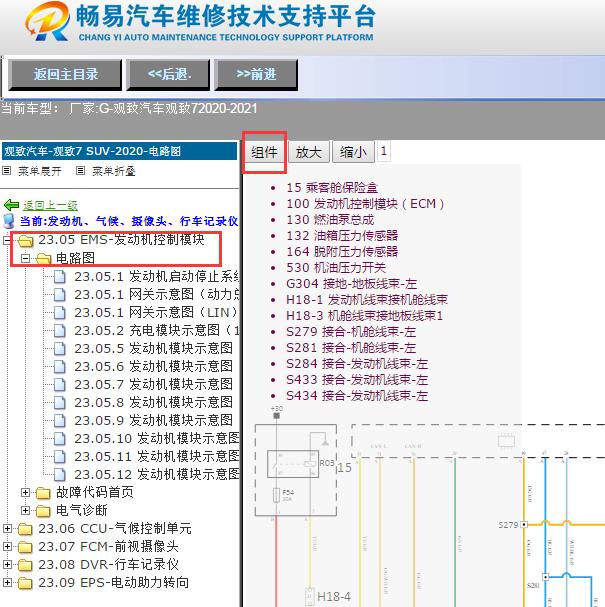
Task: Click the 电气诊断 folder icon
Action: click(x=44, y=511)
